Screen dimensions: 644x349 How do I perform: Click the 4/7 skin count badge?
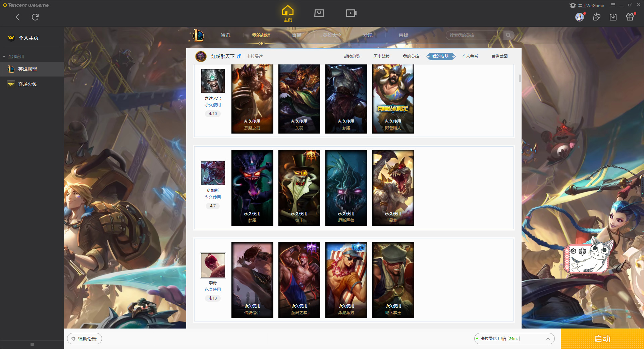click(213, 206)
